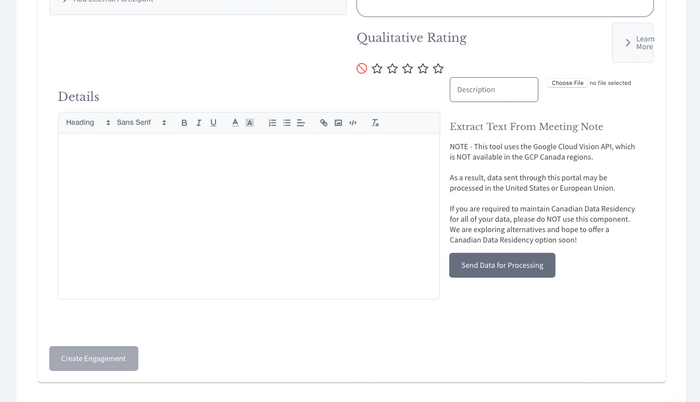Insert a code block in editor
This screenshot has width=700, height=402.
coord(353,123)
